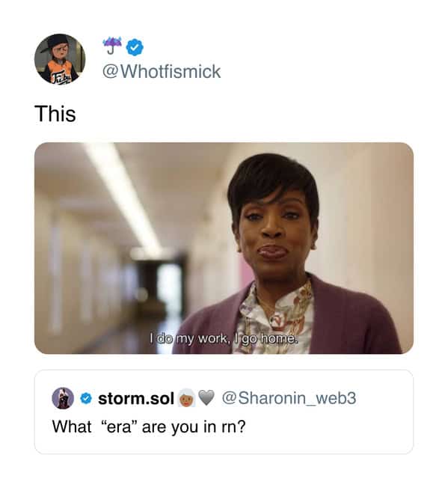Open the @Whotfismick handle link
448x488 pixels.
click(x=162, y=72)
